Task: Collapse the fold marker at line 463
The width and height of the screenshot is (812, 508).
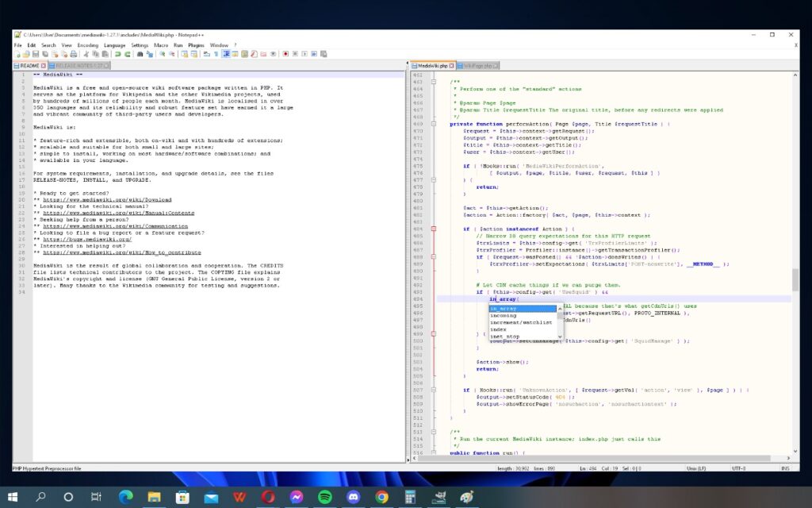Action: pyautogui.click(x=434, y=82)
